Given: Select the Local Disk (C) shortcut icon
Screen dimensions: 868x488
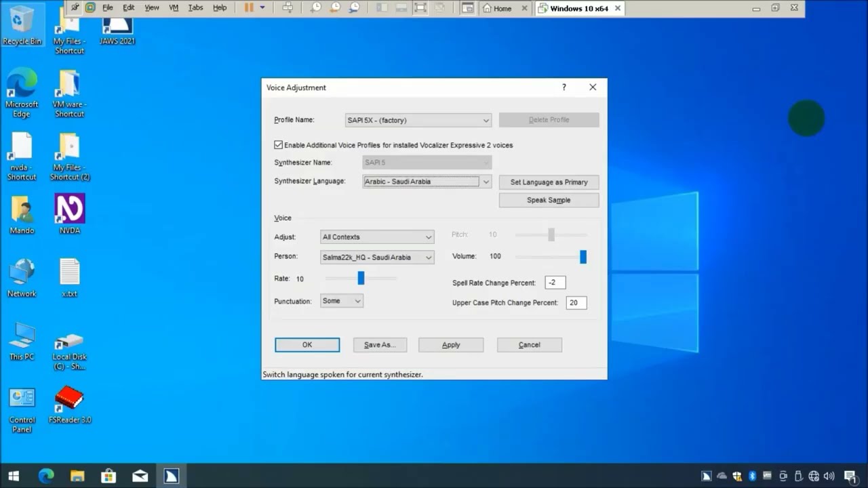Looking at the screenshot, I should coord(69,350).
